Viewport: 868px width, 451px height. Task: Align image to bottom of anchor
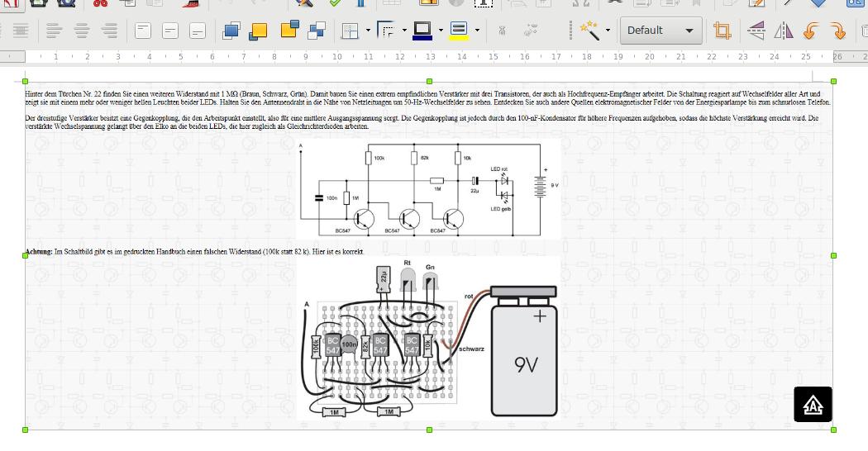click(x=197, y=31)
